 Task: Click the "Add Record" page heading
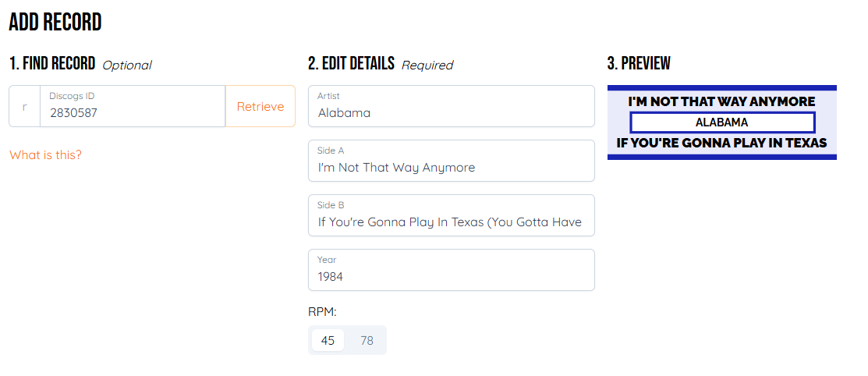click(55, 23)
